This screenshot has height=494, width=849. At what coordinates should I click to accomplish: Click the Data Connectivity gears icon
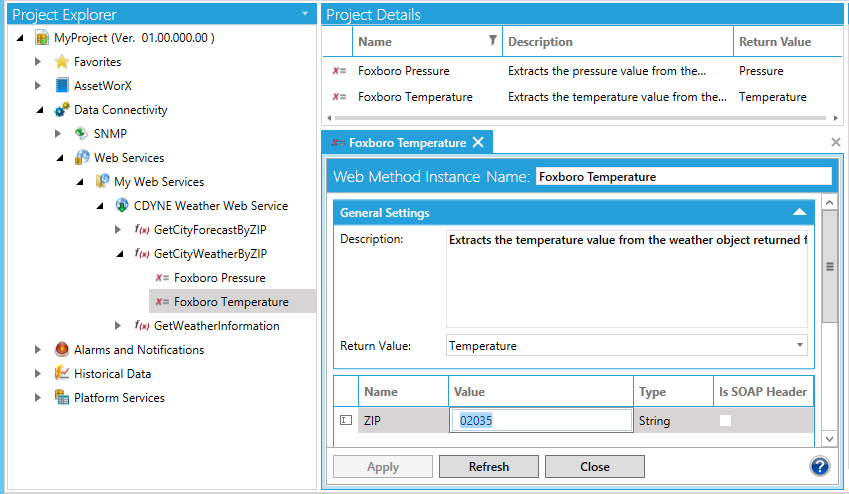62,110
